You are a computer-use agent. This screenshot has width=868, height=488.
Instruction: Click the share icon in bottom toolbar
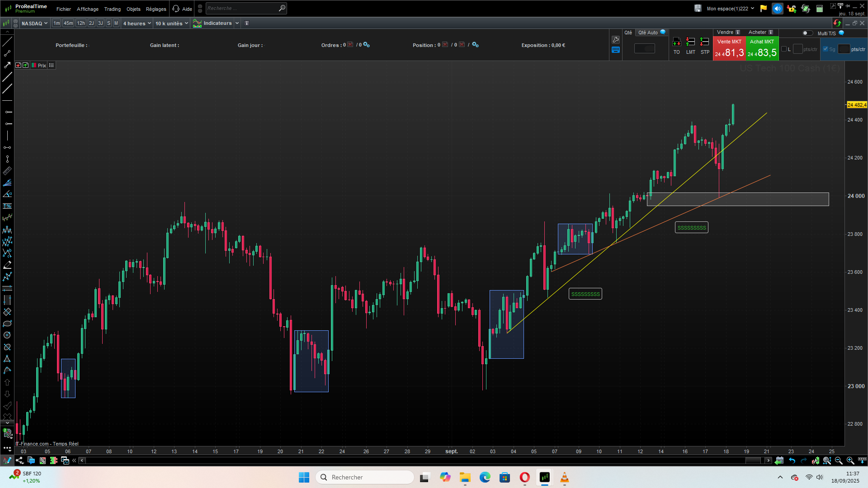19,460
